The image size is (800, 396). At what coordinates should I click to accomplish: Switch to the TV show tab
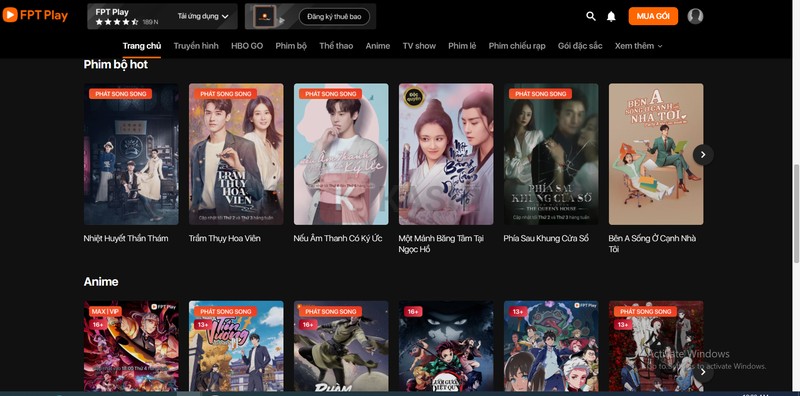(419, 46)
